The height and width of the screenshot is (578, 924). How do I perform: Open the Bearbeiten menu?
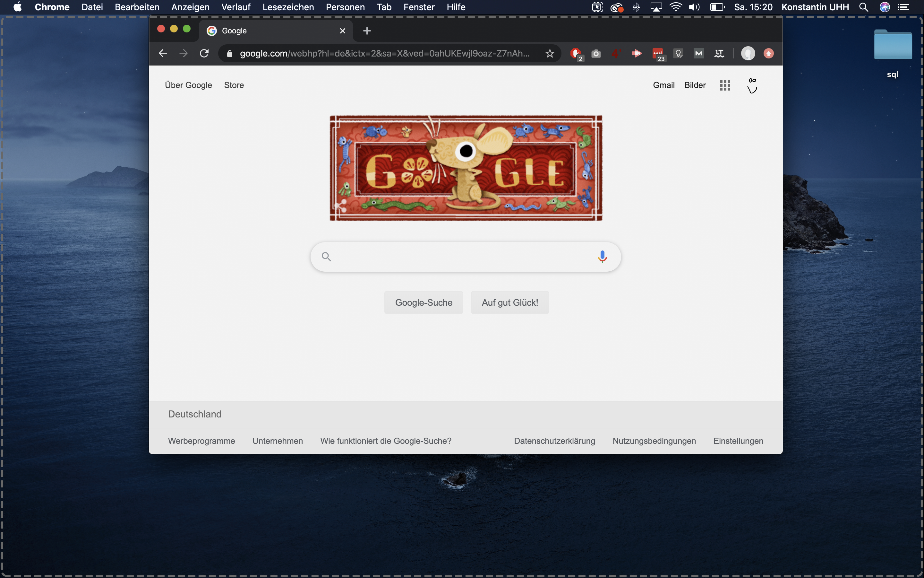(x=137, y=7)
